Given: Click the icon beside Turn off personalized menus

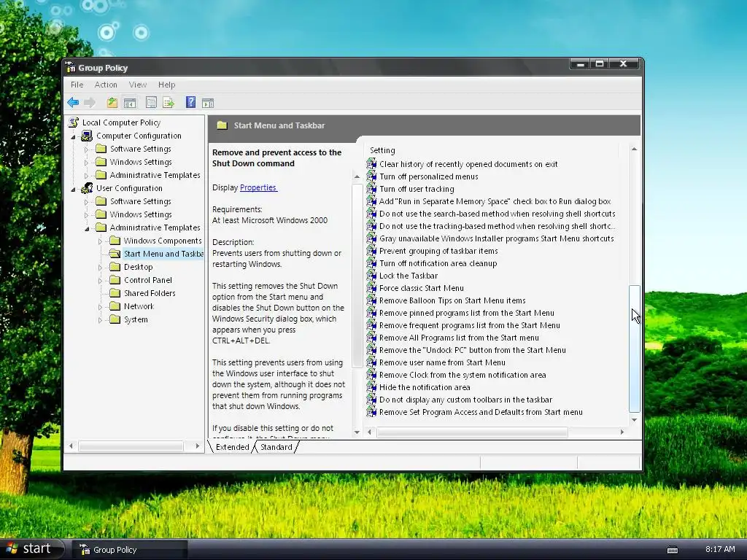Looking at the screenshot, I should [371, 176].
